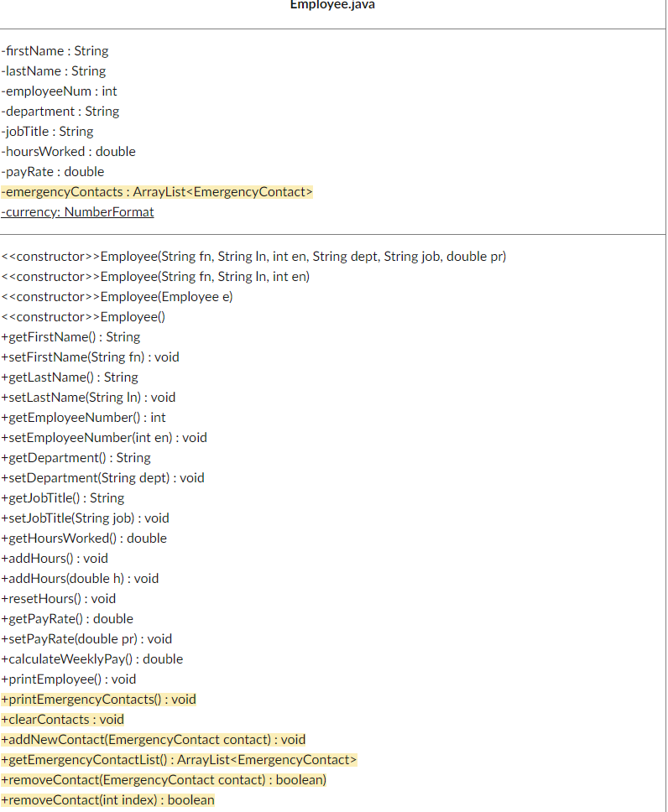Viewport: 668px width, 812px height.
Task: Select +getFirstName() : String method
Action: tap(70, 337)
